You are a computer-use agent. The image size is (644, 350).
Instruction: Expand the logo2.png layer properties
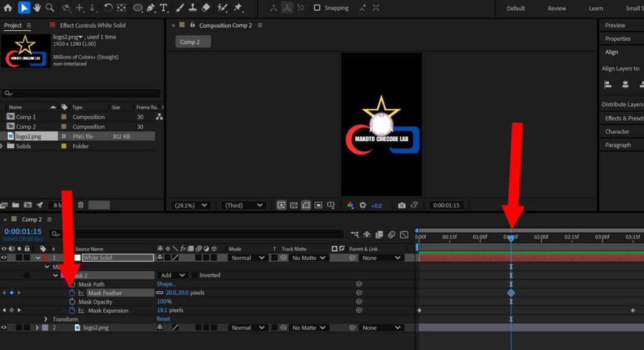tap(37, 327)
